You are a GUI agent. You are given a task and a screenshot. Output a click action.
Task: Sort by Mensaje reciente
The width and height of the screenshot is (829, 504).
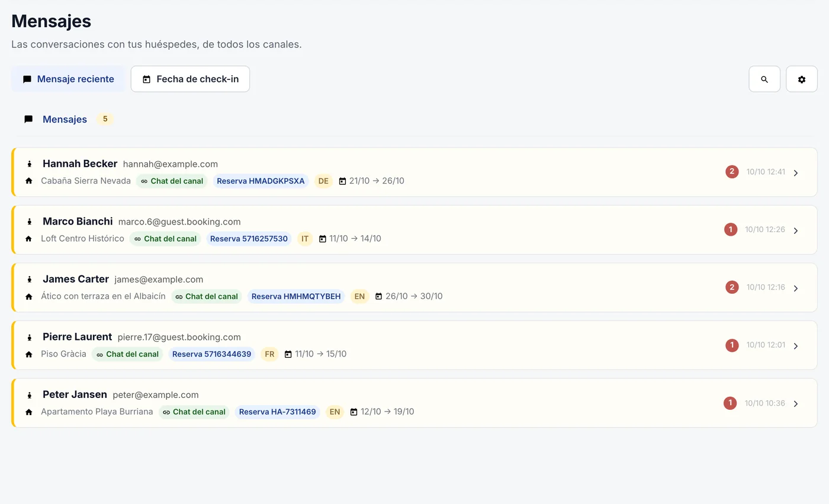pos(68,79)
